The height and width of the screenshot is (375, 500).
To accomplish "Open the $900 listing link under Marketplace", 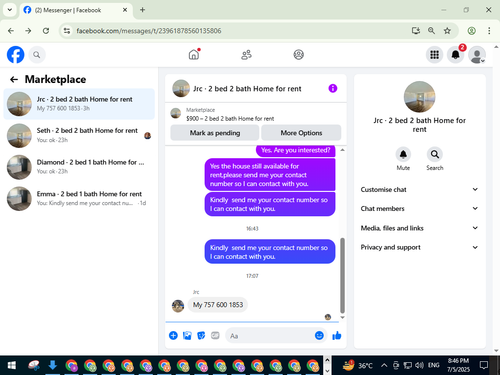I will pos(230,119).
